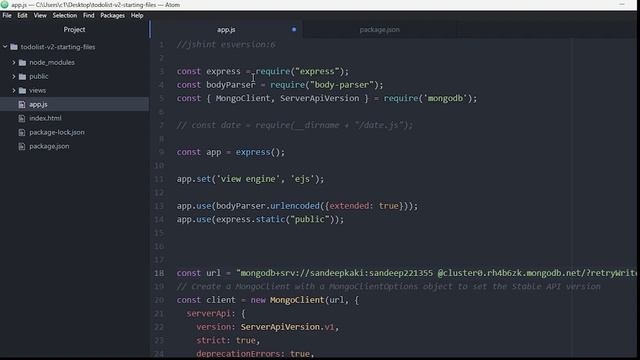Open app.js from the project tree
640x360 pixels.
(x=38, y=104)
